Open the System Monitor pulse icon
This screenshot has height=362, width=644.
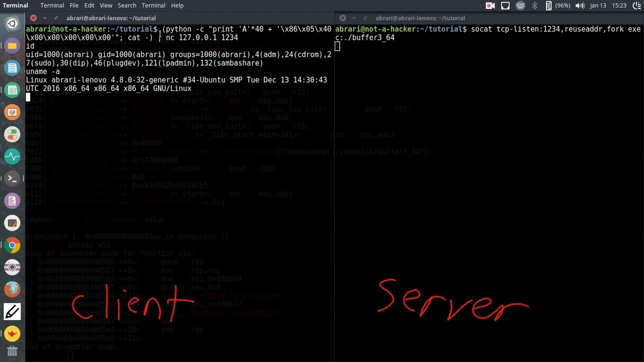point(12,156)
